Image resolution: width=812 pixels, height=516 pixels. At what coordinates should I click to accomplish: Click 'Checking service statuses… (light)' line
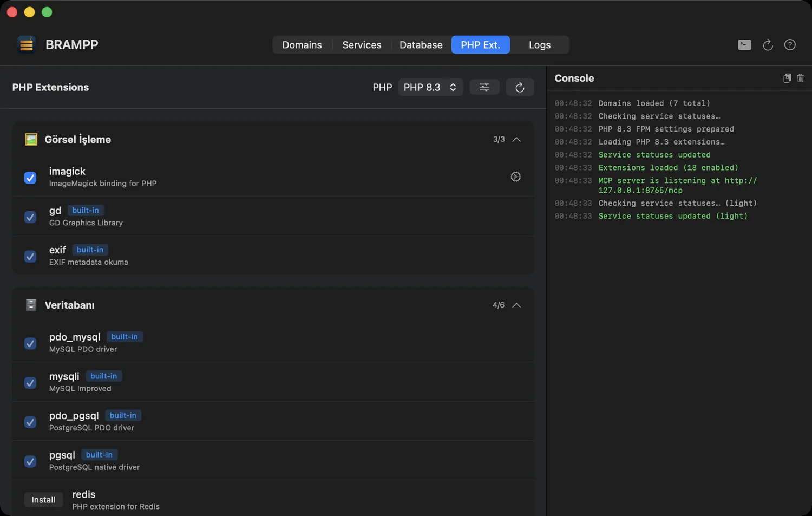coord(677,203)
